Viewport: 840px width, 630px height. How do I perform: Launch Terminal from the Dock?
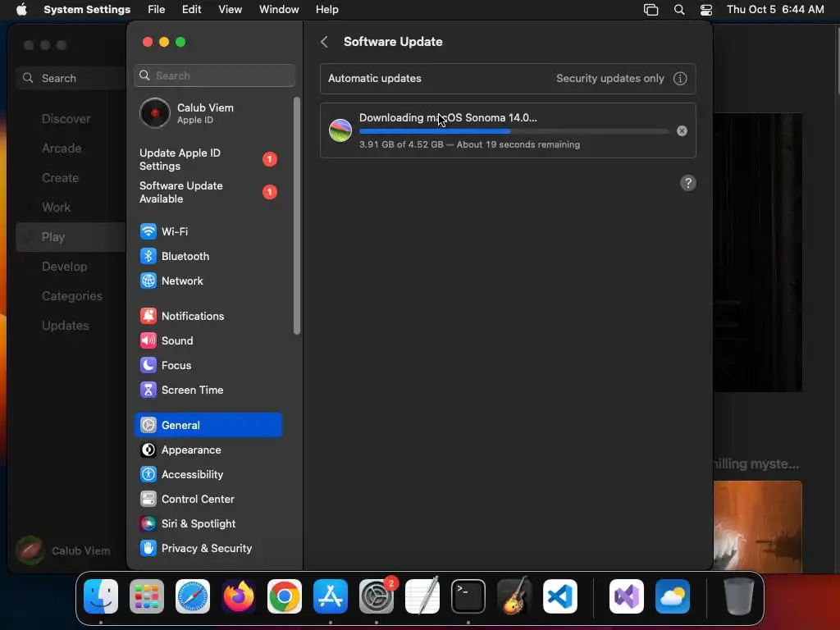pyautogui.click(x=468, y=596)
